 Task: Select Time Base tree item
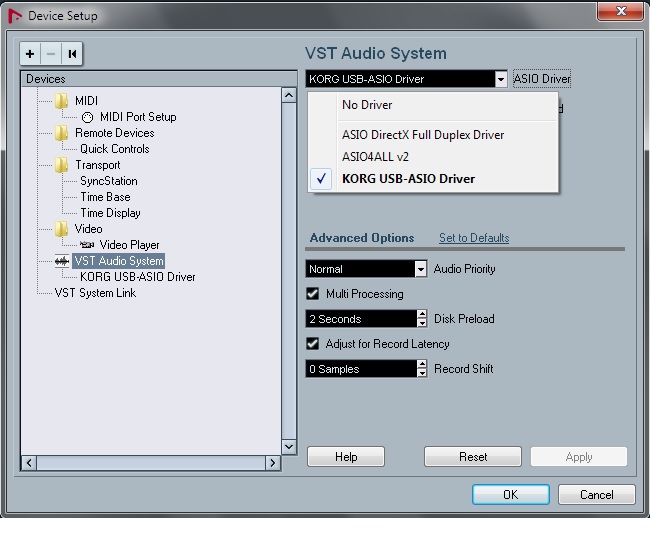click(x=105, y=197)
